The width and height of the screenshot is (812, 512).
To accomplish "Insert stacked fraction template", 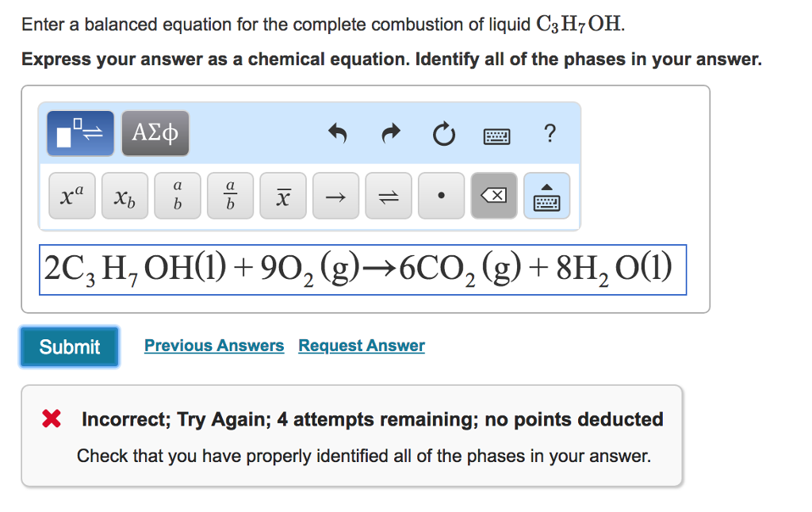I will [x=177, y=195].
